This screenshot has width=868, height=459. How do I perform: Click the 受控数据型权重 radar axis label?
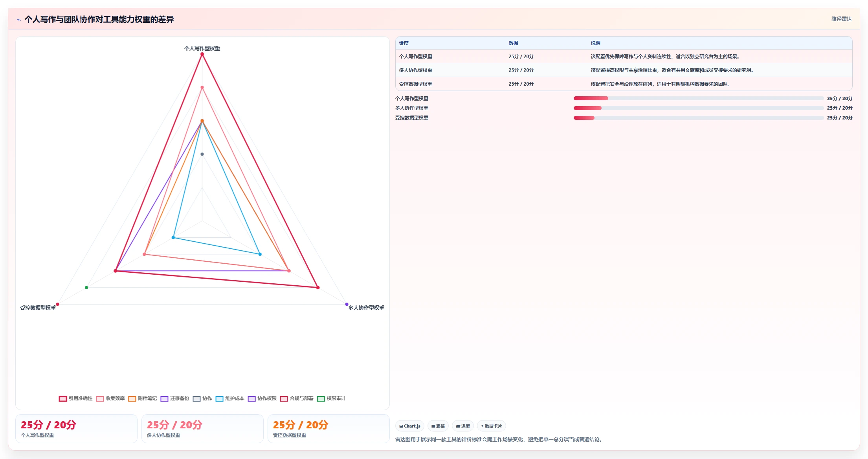pos(38,308)
